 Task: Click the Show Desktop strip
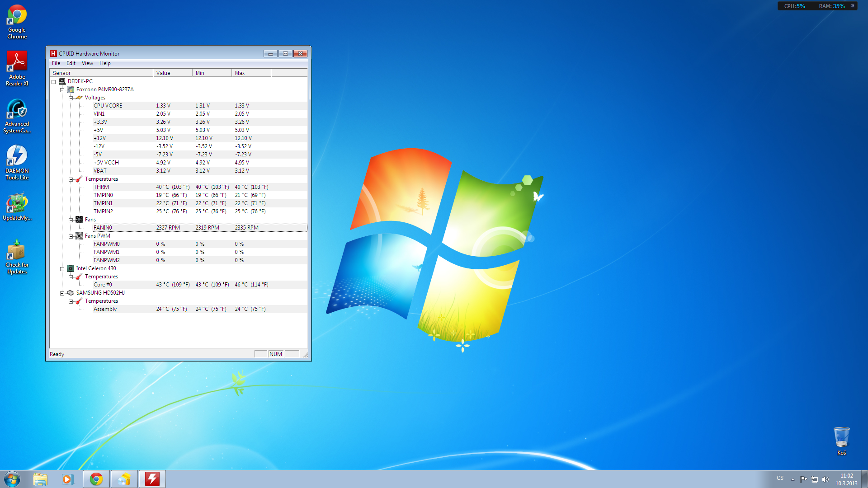coord(864,479)
